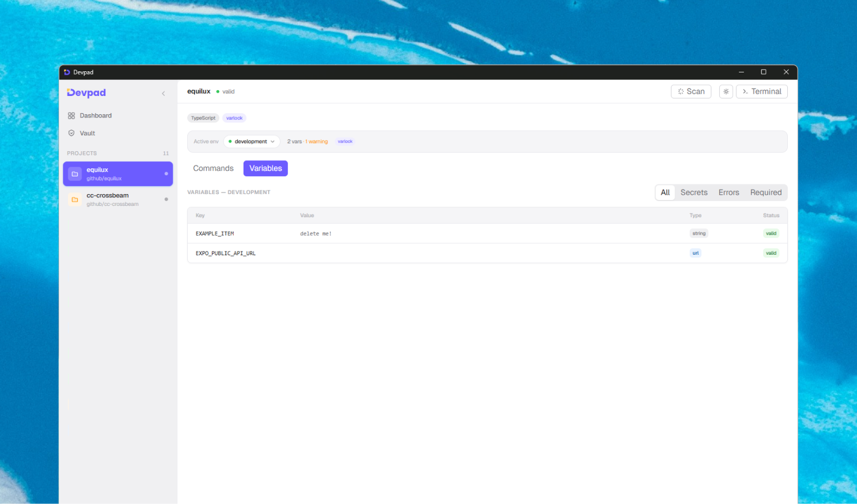Click the projects count 11
Image resolution: width=857 pixels, height=504 pixels.
tap(166, 153)
